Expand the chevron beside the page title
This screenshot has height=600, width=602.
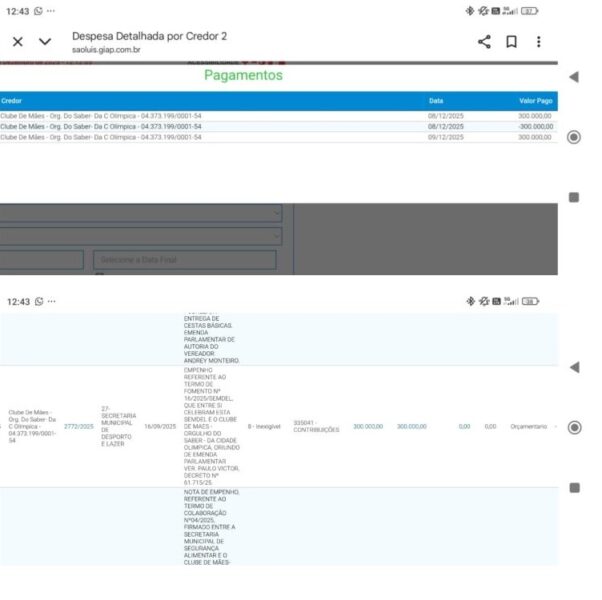[x=45, y=42]
